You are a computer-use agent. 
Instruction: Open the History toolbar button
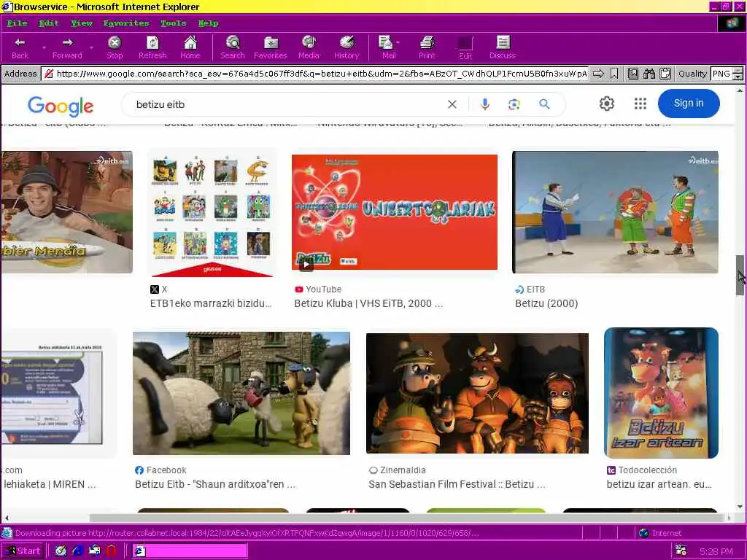point(347,47)
